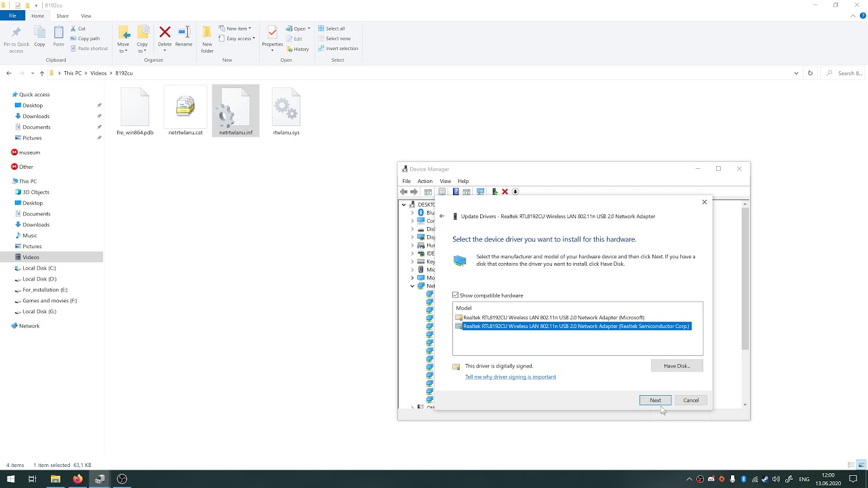This screenshot has width=868, height=488.
Task: Click the Have Disk... button
Action: click(x=677, y=366)
